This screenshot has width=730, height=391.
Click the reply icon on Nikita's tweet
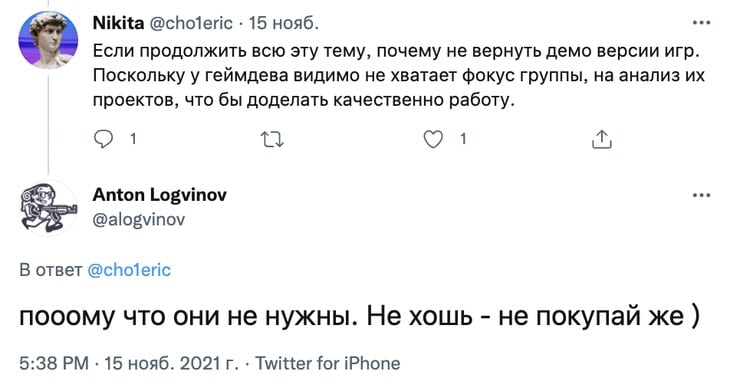click(x=103, y=139)
